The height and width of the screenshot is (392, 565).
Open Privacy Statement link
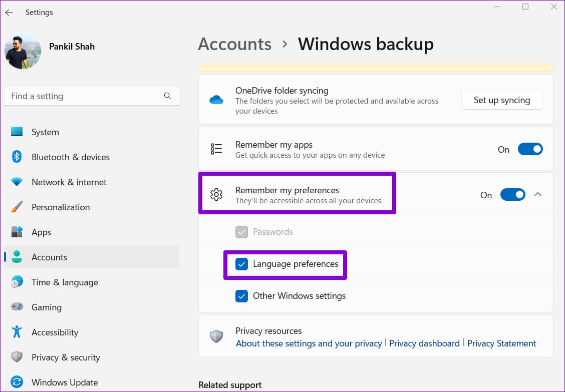coord(501,343)
